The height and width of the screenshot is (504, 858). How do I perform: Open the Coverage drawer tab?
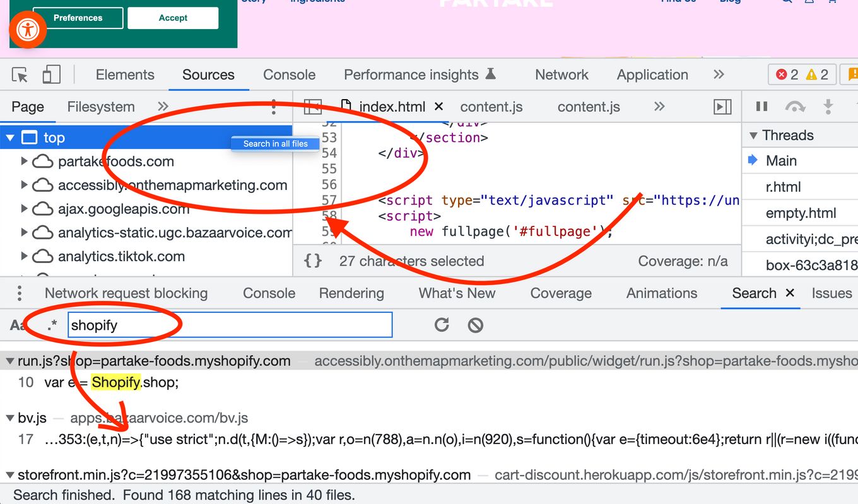pyautogui.click(x=561, y=293)
